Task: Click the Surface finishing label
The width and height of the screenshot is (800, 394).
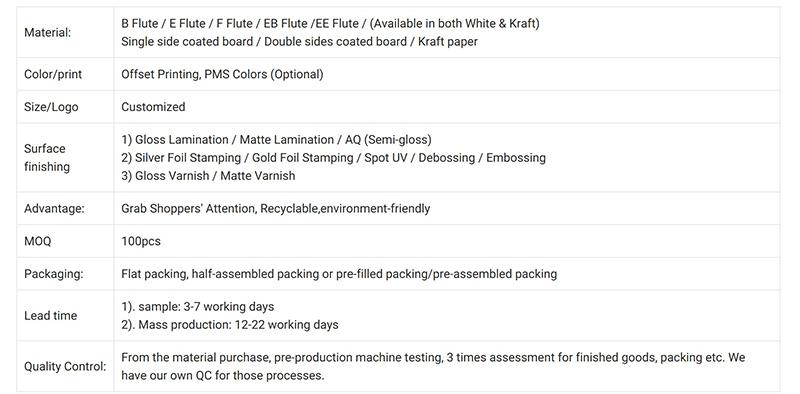Action: tap(47, 158)
